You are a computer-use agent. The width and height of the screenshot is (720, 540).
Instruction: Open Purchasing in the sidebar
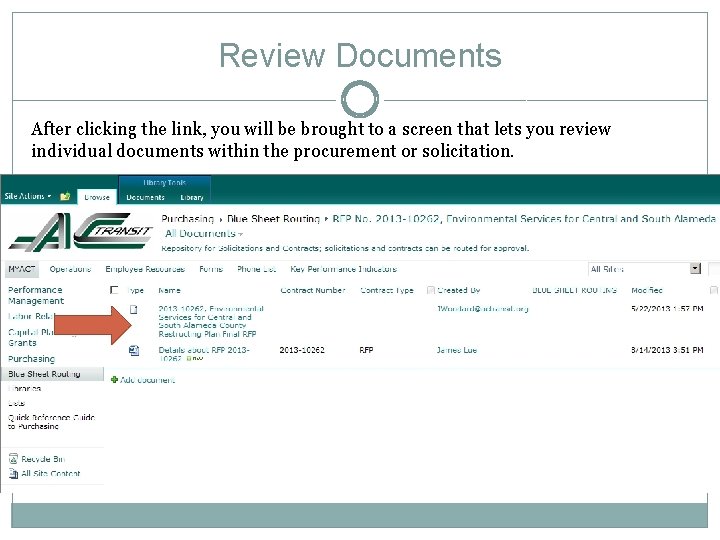point(31,359)
